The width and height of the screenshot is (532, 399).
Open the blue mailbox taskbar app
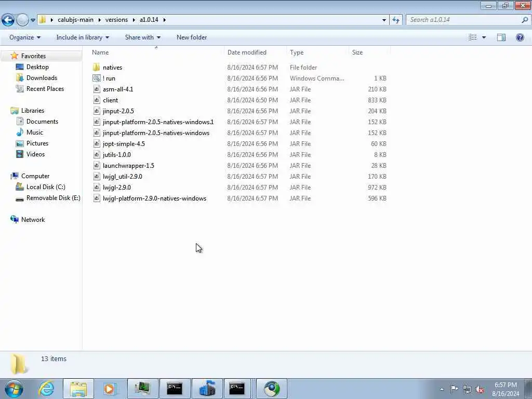(207, 389)
